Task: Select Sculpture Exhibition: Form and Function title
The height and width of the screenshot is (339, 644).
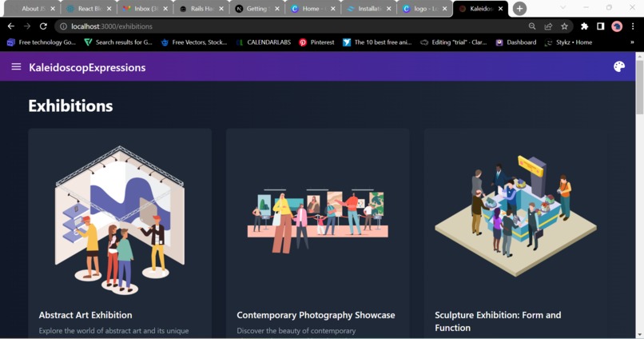Action: point(498,321)
